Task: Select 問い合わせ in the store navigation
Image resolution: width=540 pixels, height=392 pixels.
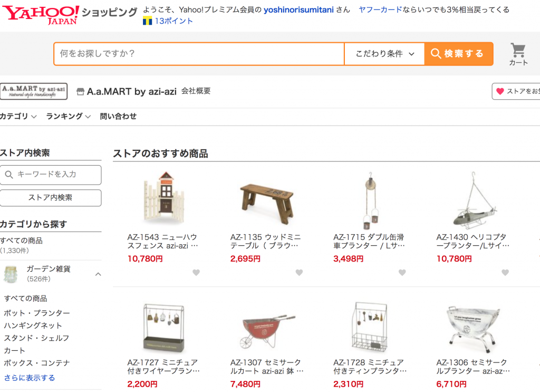Action: (119, 116)
